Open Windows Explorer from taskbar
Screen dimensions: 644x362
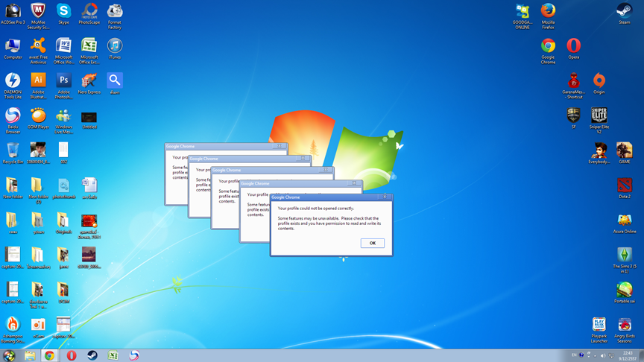[x=30, y=355]
